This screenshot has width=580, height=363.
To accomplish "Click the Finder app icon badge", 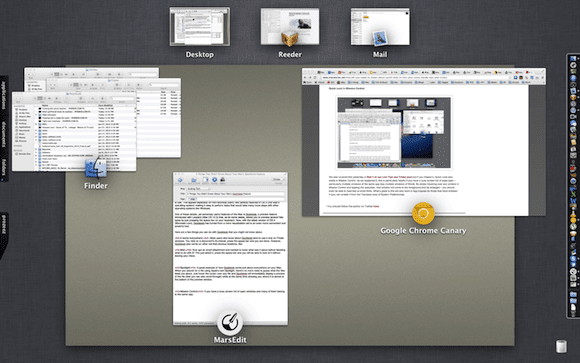I will 96,168.
